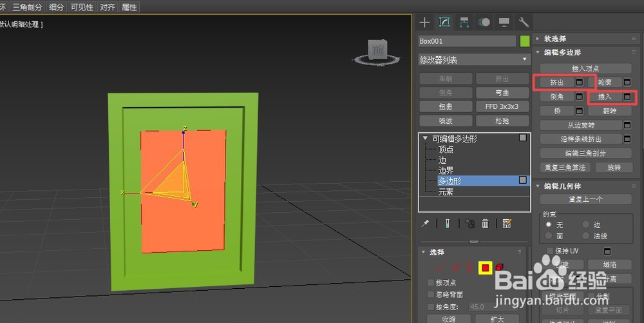Enable the 按角度 checkbox
The height and width of the screenshot is (323, 644).
(x=430, y=307)
